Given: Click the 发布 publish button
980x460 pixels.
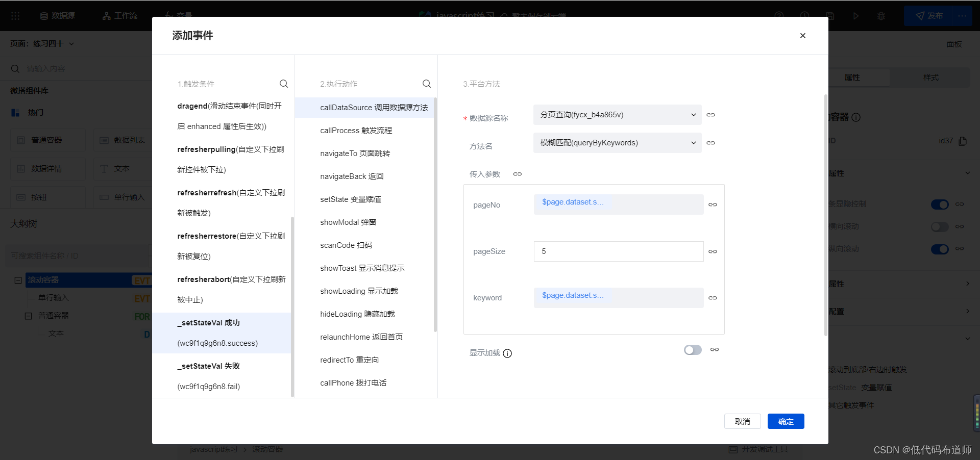Looking at the screenshot, I should [929, 16].
